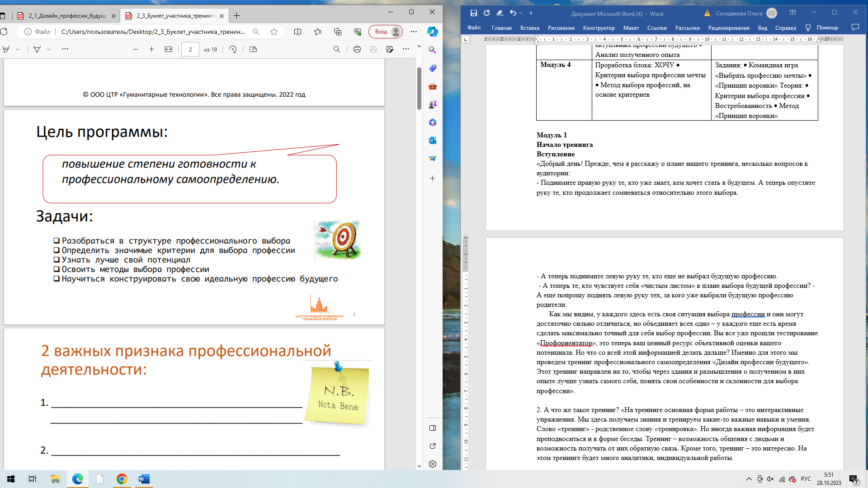Click the Помощь lightbulb search in Word

click(x=822, y=28)
